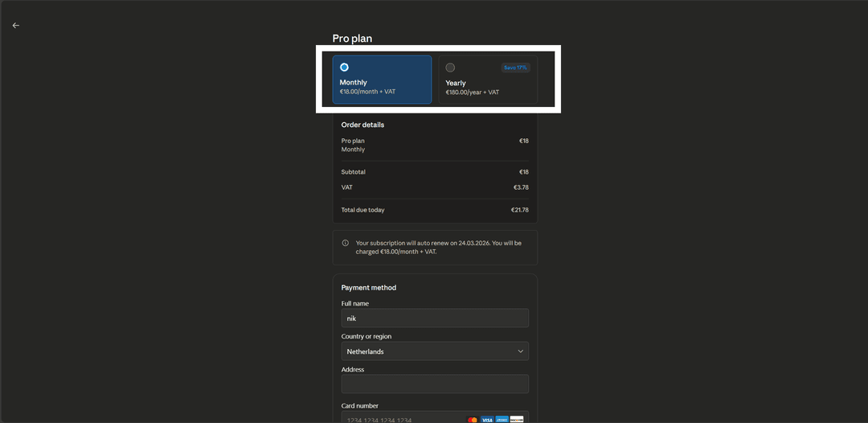Click the Monthly plan card title
The image size is (868, 423).
click(x=354, y=82)
